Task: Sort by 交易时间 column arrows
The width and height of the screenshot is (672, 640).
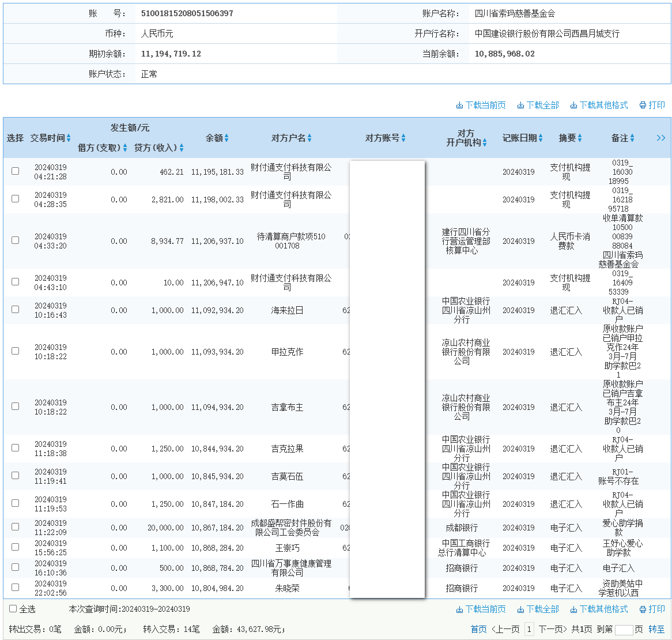Action: (69, 138)
